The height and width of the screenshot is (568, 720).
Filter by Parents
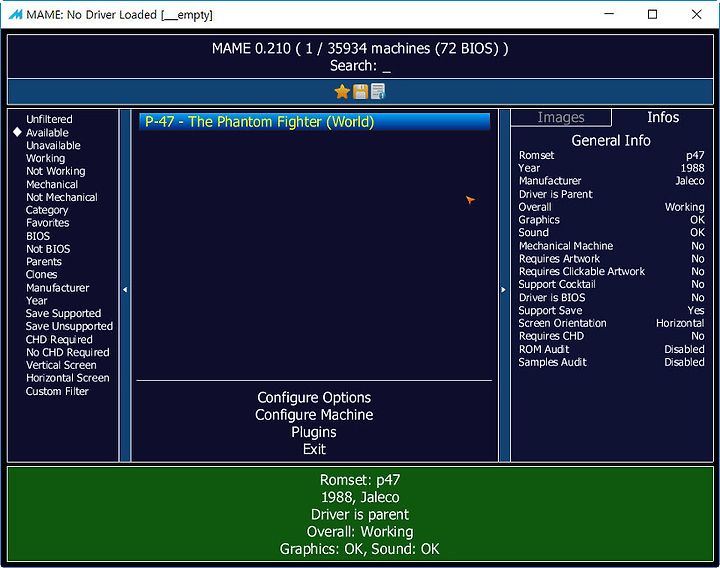(44, 262)
